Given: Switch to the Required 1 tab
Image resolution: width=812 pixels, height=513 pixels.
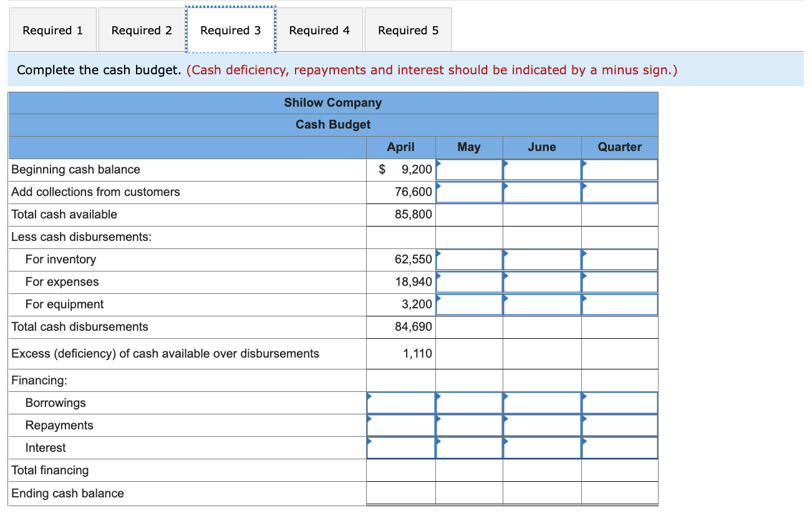Looking at the screenshot, I should click(x=52, y=29).
